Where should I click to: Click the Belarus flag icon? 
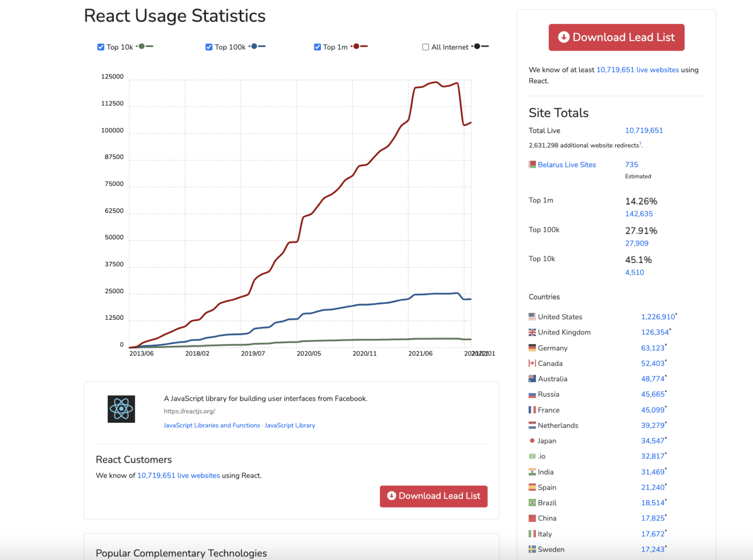pos(532,164)
